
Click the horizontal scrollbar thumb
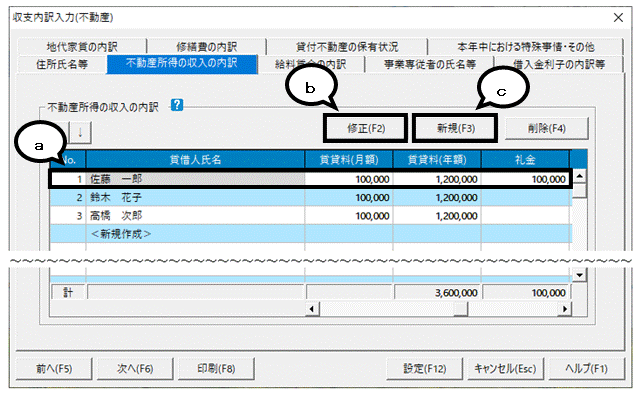(461, 309)
